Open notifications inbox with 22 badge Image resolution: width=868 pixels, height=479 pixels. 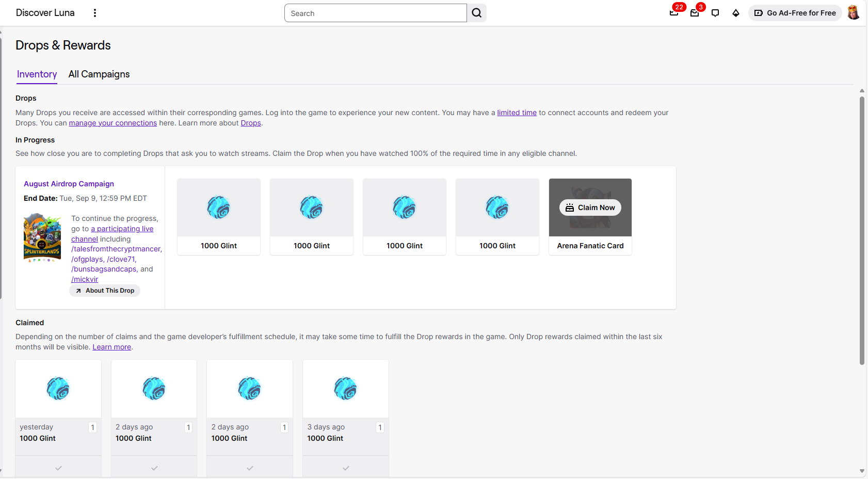pyautogui.click(x=674, y=13)
